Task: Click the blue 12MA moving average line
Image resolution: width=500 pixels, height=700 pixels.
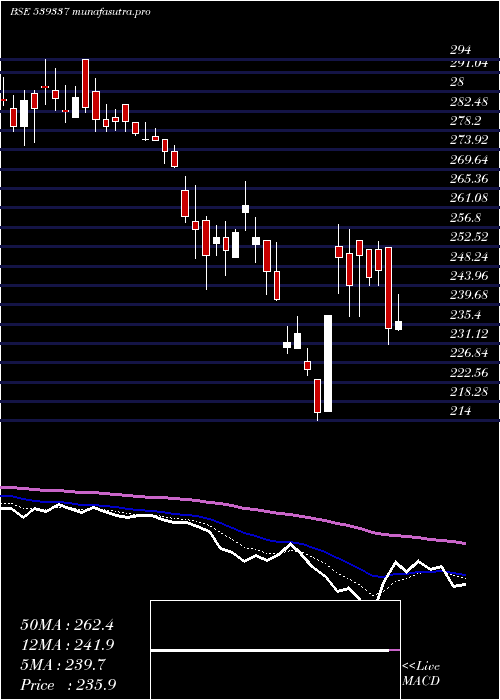Action: coord(232,526)
